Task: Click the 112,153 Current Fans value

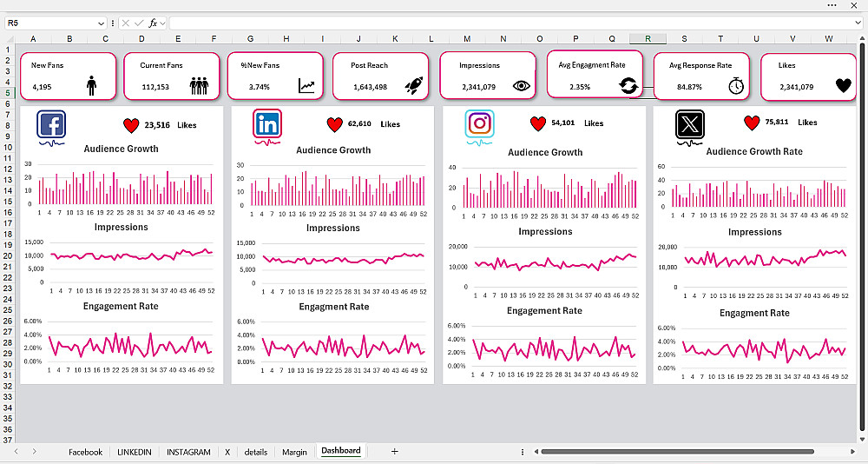Action: (155, 87)
